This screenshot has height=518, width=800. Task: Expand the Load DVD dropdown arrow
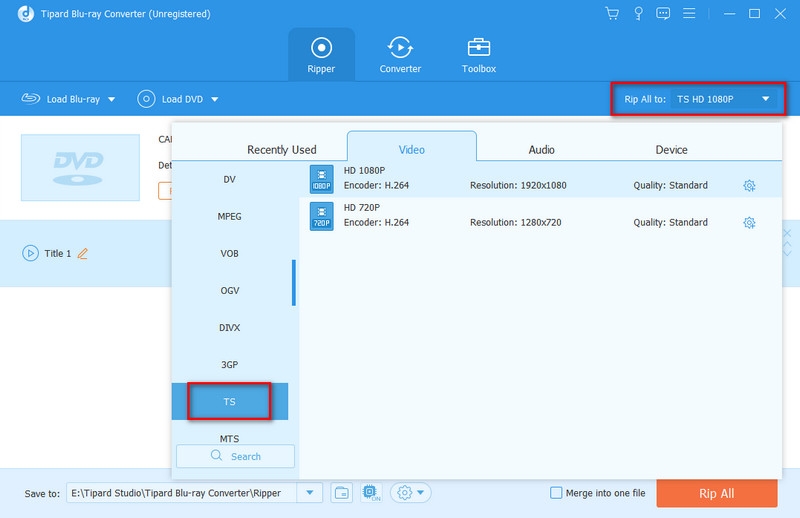coord(215,100)
